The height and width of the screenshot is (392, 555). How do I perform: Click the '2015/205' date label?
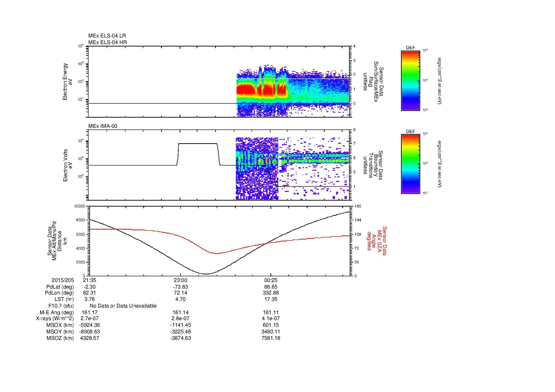pos(63,280)
